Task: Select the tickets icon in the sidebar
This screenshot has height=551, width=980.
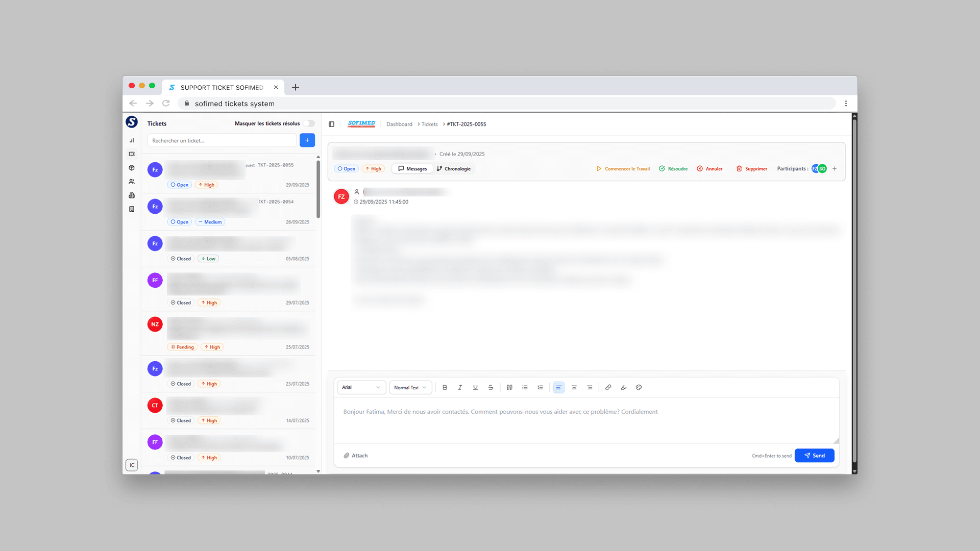Action: coord(132,154)
